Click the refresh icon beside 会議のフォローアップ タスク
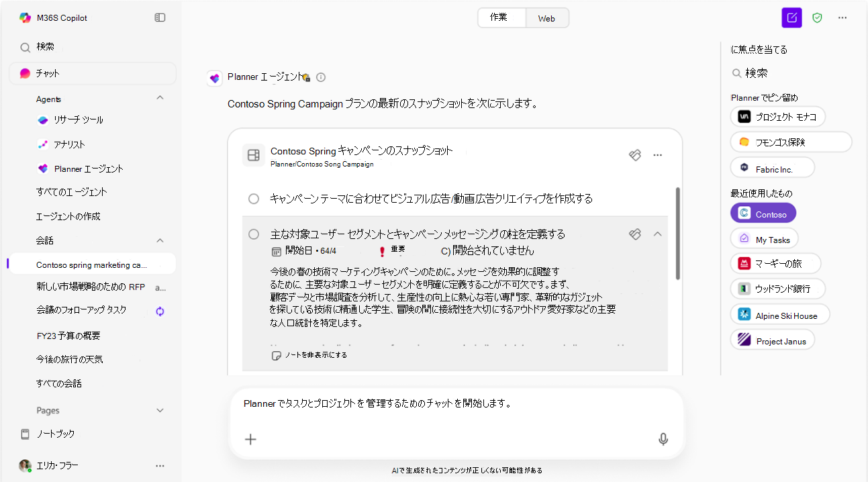Image resolution: width=868 pixels, height=482 pixels. pos(160,311)
